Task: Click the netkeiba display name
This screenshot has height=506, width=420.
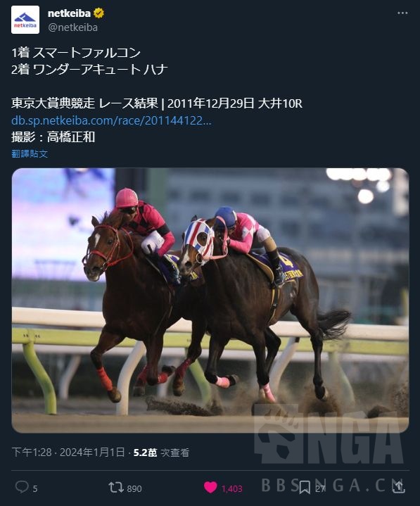Action: [69, 13]
